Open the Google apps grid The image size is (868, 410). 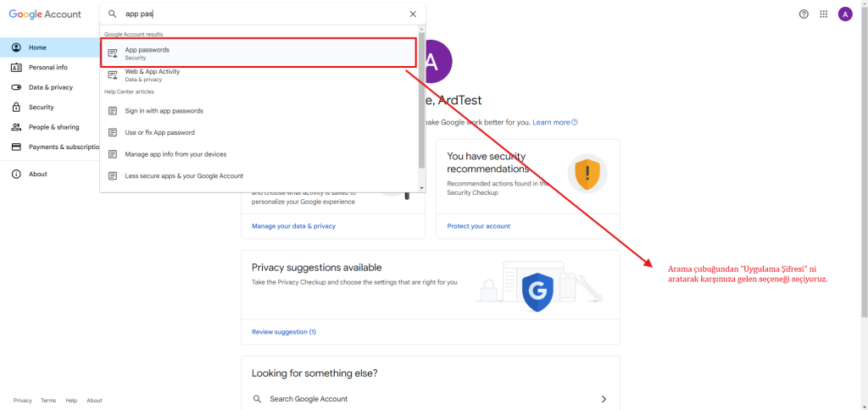click(x=824, y=14)
